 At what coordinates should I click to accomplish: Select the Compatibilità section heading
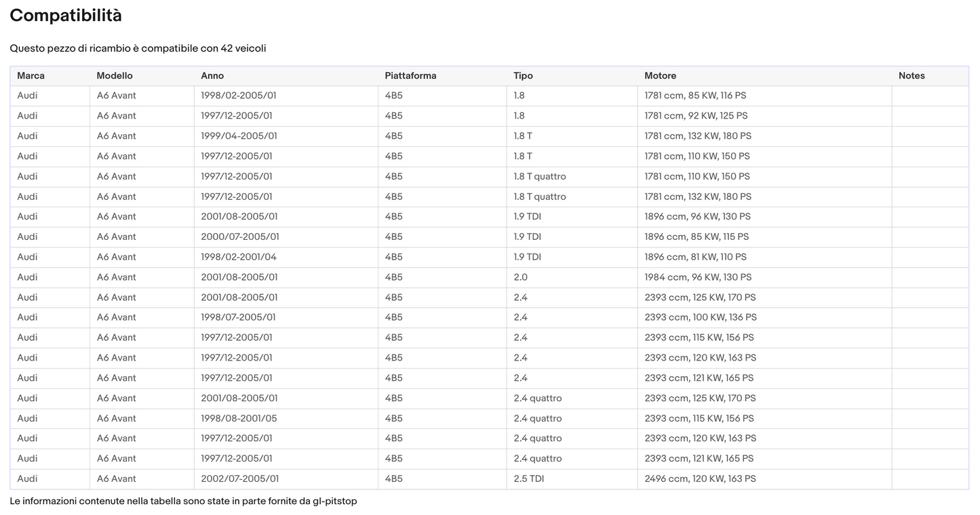click(66, 16)
